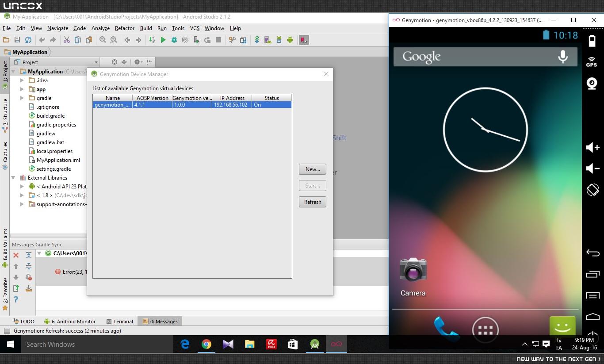The height and width of the screenshot is (364, 604).
Task: Click the Run app green play icon
Action: pos(163,40)
